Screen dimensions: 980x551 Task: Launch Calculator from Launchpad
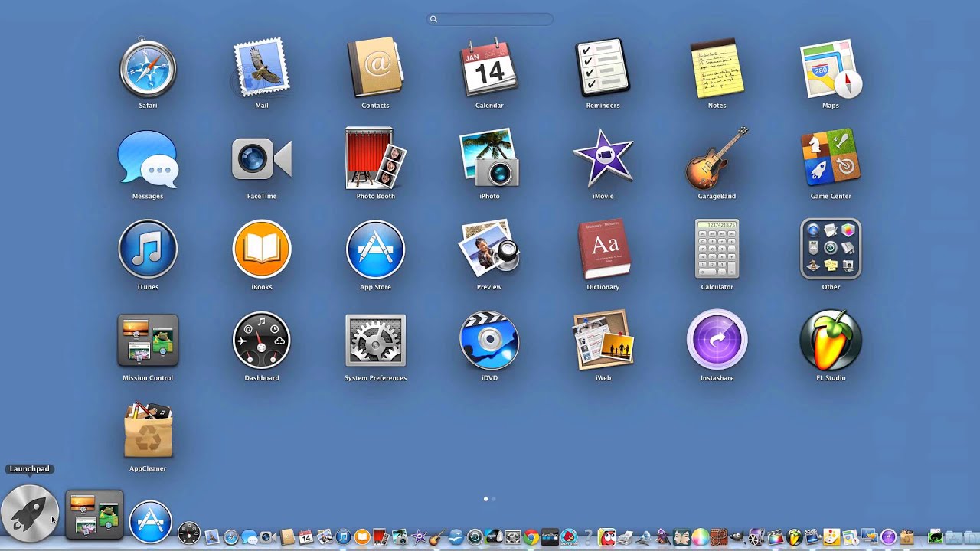pyautogui.click(x=717, y=249)
